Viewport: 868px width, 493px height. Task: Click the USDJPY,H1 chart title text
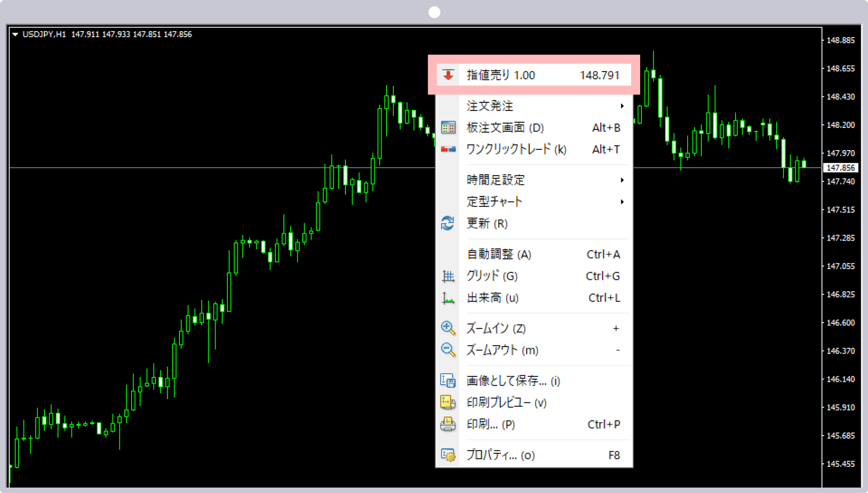[44, 34]
